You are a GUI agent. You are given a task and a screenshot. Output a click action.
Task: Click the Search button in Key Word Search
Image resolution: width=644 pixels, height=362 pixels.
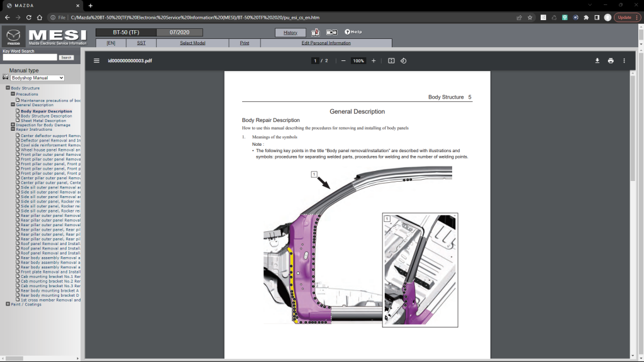(x=66, y=57)
